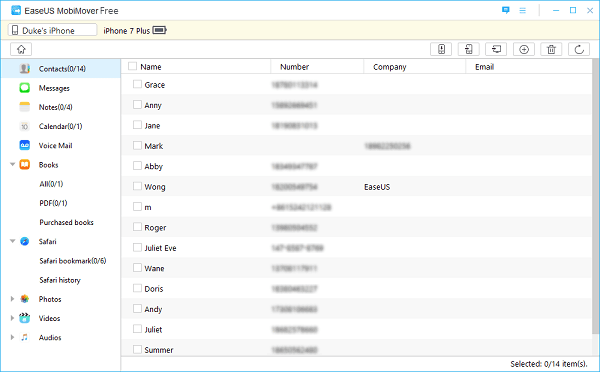Click the battery status icon
The width and height of the screenshot is (600, 372).
pos(160,30)
